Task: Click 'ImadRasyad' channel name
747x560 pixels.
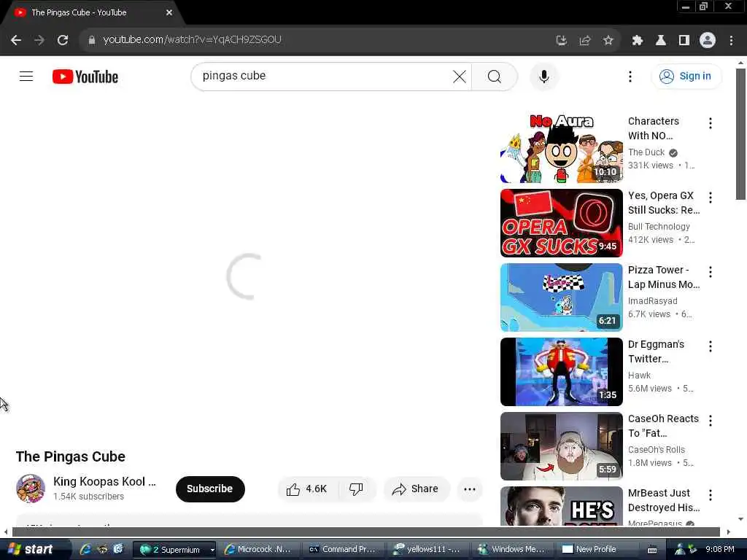Action: (652, 301)
